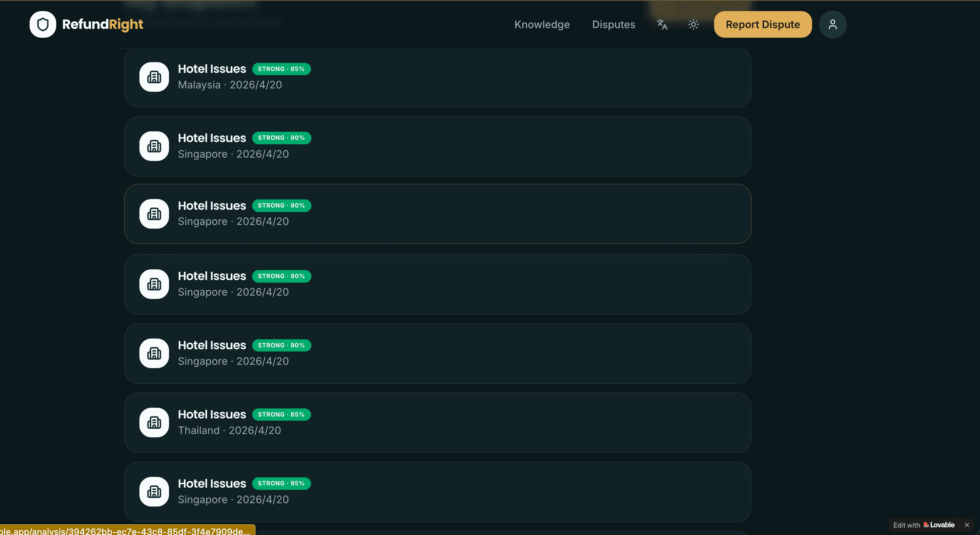
Task: Click the Edit with Lovable badge
Action: pyautogui.click(x=924, y=525)
